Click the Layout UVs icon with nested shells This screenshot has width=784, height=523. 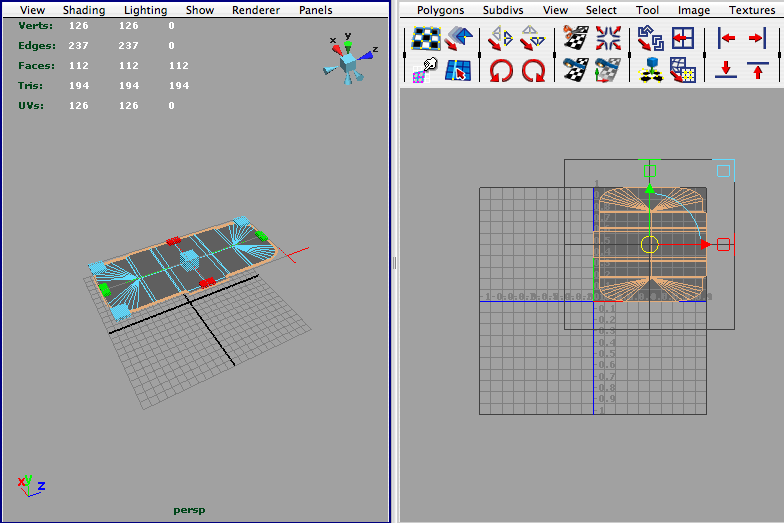pyautogui.click(x=650, y=38)
